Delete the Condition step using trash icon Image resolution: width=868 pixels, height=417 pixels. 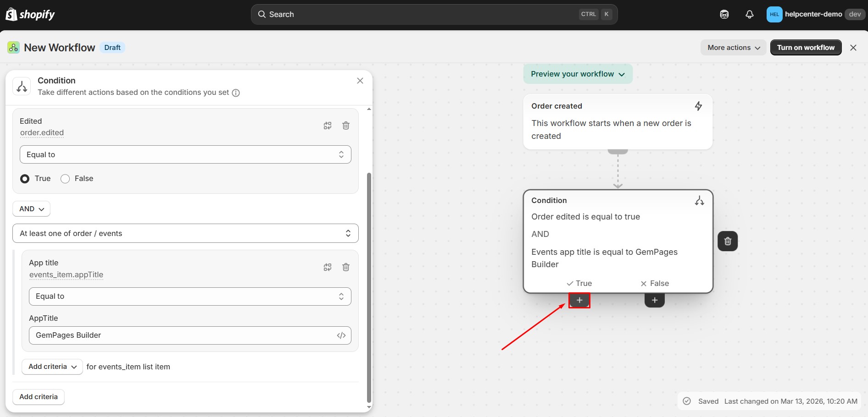click(x=728, y=241)
